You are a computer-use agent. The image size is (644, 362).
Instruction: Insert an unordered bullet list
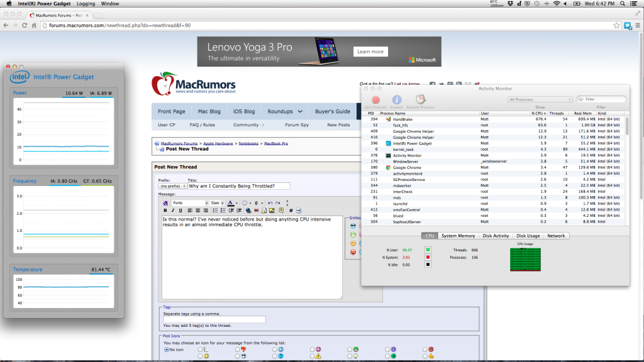[x=223, y=210]
